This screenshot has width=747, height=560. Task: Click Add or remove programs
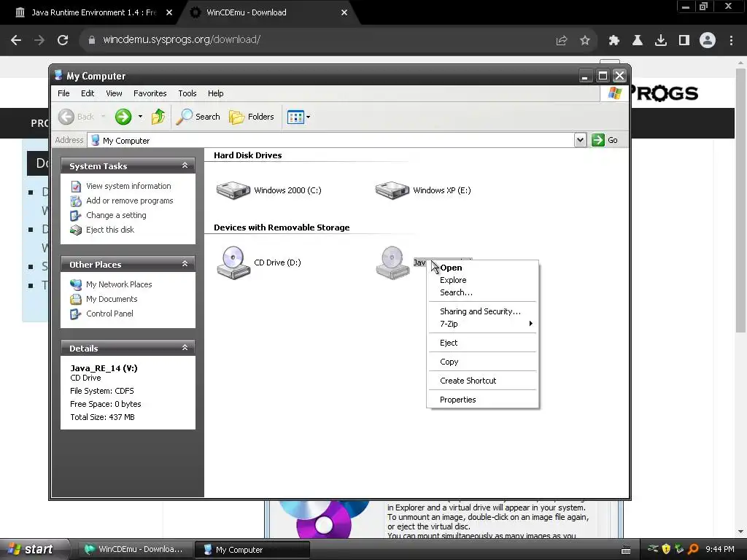tap(130, 201)
